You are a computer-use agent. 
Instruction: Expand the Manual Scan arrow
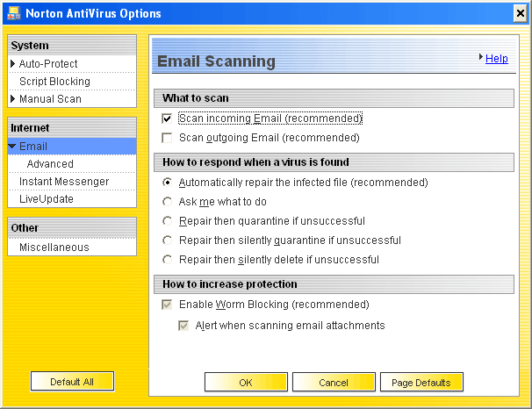(13, 99)
